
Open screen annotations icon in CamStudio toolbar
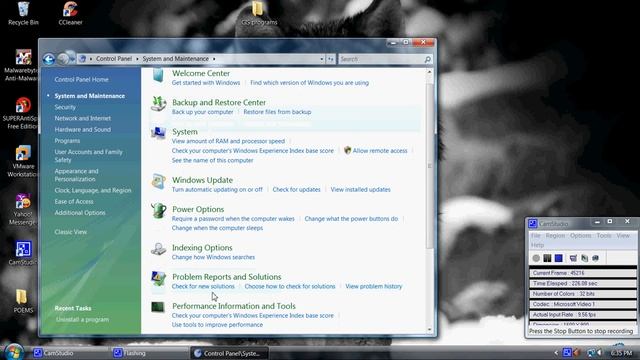(x=596, y=258)
